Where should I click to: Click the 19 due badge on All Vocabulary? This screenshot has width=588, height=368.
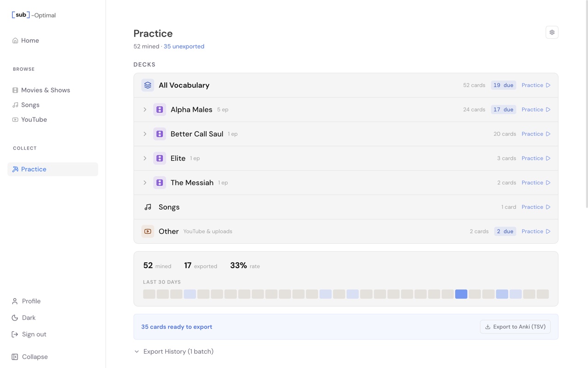coord(503,85)
